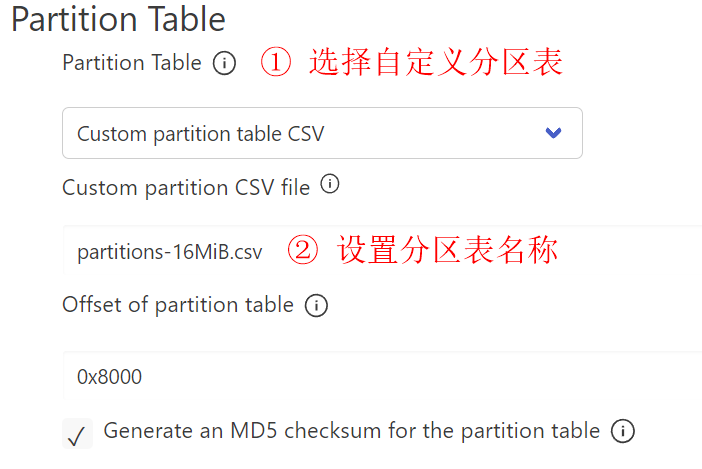Click the red text '选择自定义分区表'

(x=436, y=63)
